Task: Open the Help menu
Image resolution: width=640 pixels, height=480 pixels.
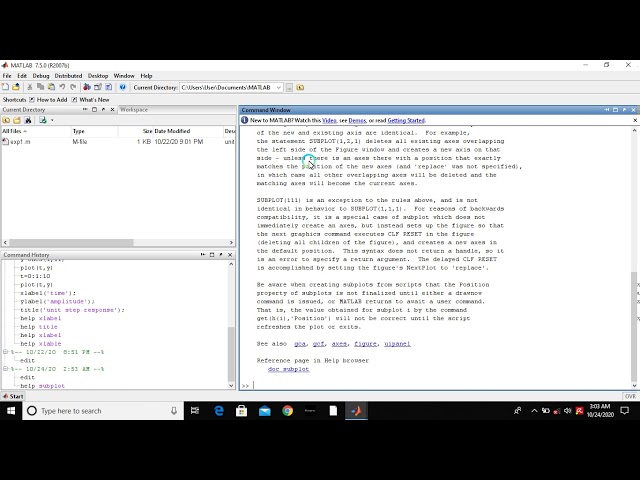Action: pyautogui.click(x=146, y=76)
